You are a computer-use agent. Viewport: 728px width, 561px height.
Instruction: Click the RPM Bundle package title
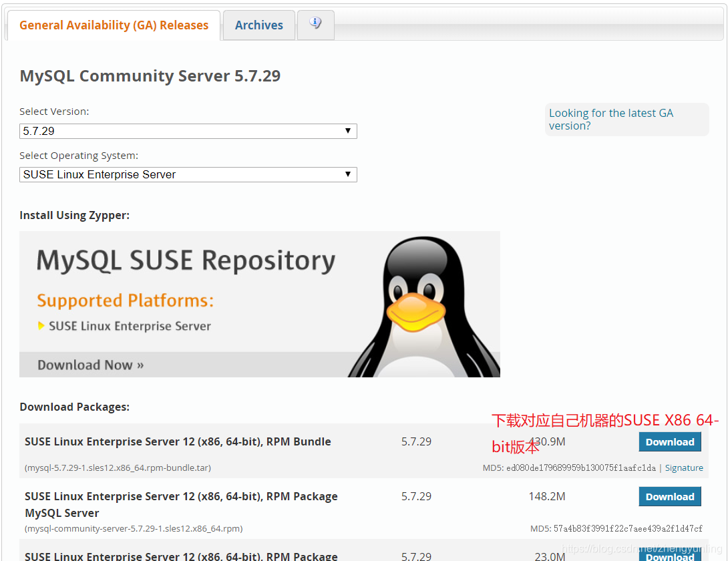[x=178, y=441]
